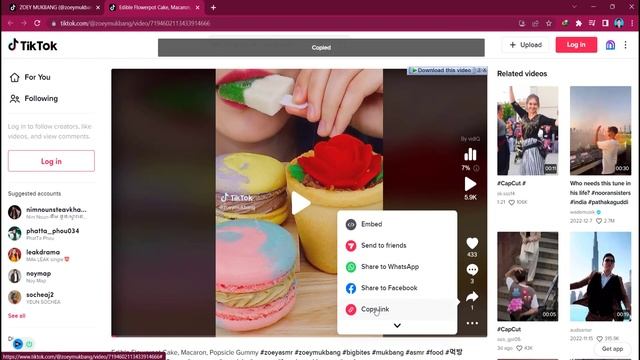
Task: Expand share menu with down chevron
Action: (x=397, y=325)
